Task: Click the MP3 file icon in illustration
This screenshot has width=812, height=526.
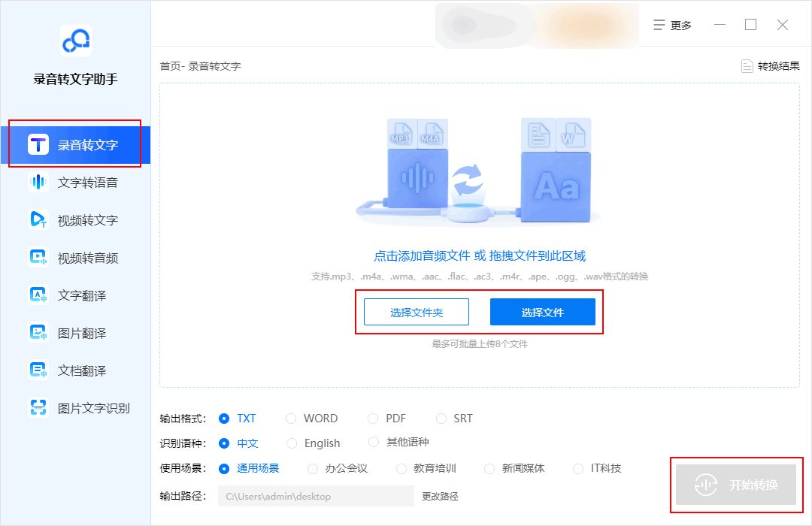Action: 401,134
